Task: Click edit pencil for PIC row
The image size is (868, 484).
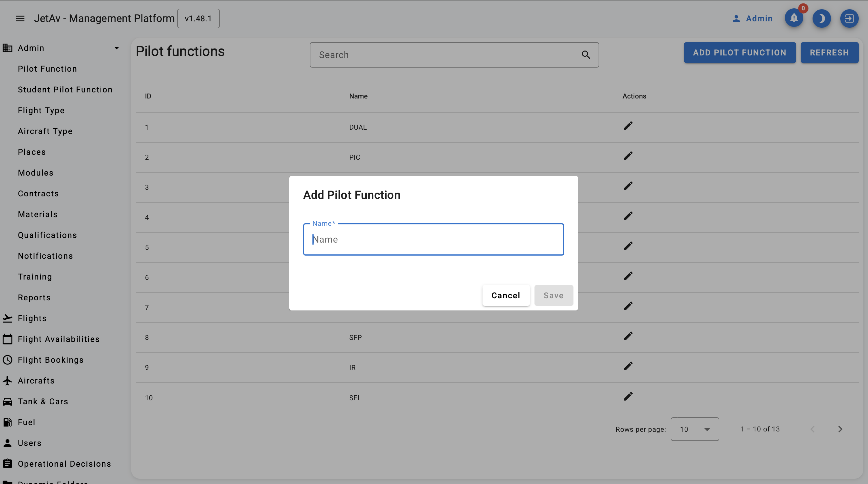Action: [628, 156]
